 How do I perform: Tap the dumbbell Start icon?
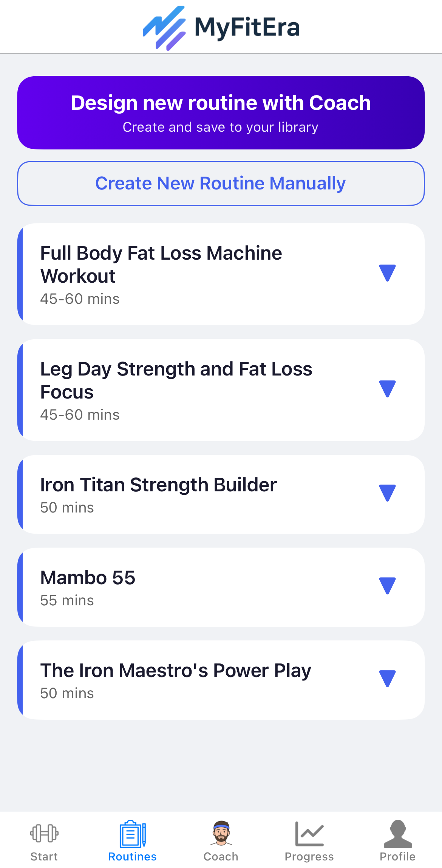coord(44,833)
